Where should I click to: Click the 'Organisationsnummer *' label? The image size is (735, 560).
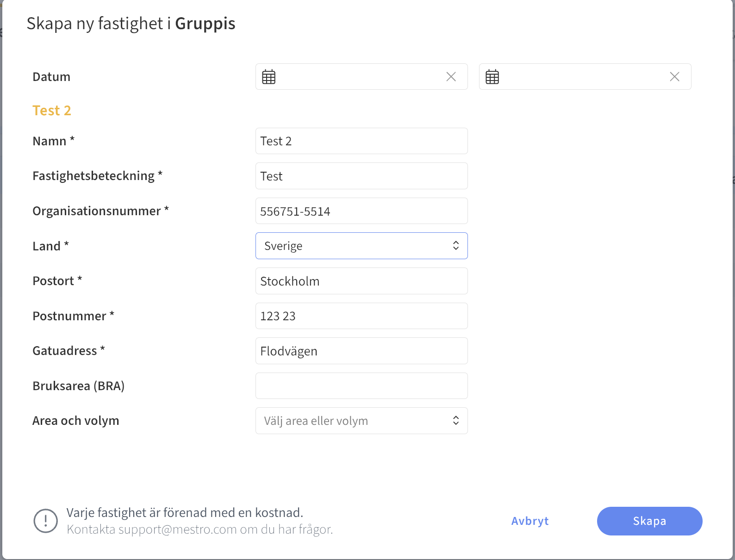(101, 211)
